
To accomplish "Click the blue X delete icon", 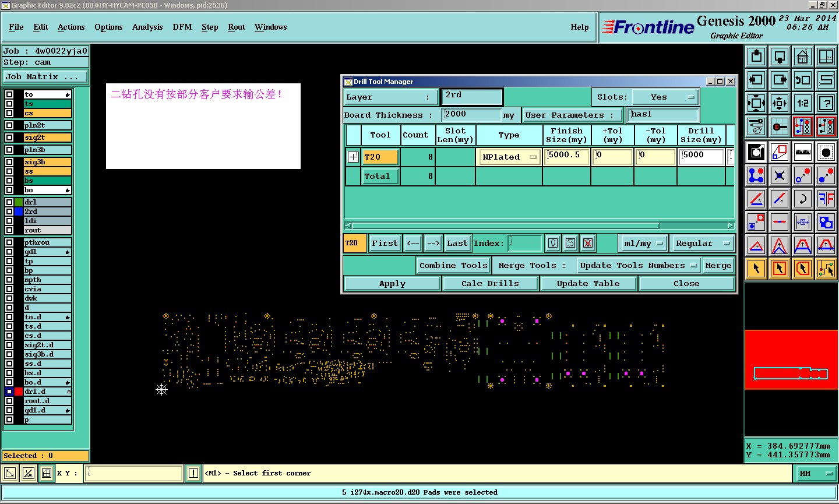I will 780,175.
